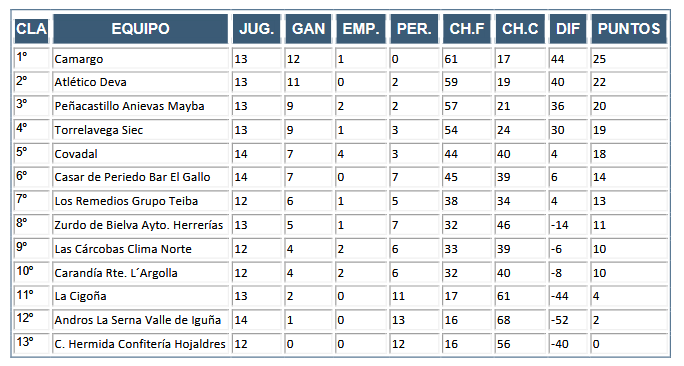Select Los Remedios Grupo Teiba row name
684x366 pixels.
[140, 201]
